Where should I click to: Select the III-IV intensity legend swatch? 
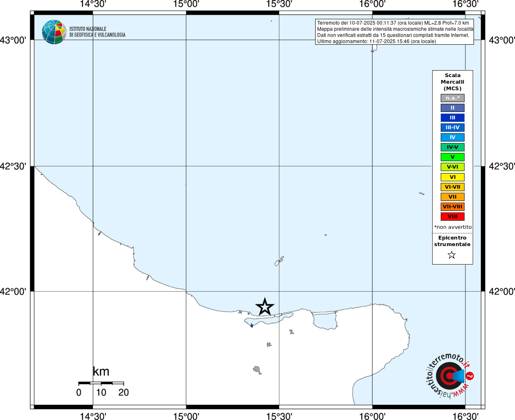pyautogui.click(x=453, y=128)
